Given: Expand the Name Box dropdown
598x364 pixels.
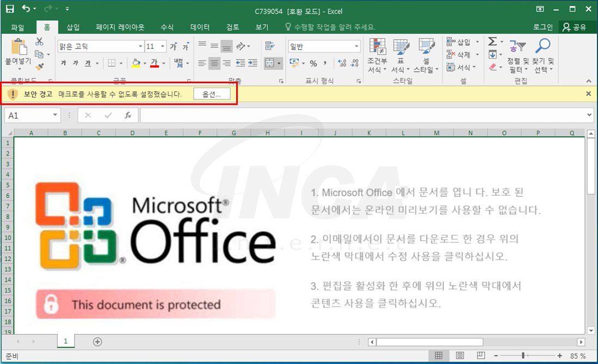Looking at the screenshot, I should (55, 115).
